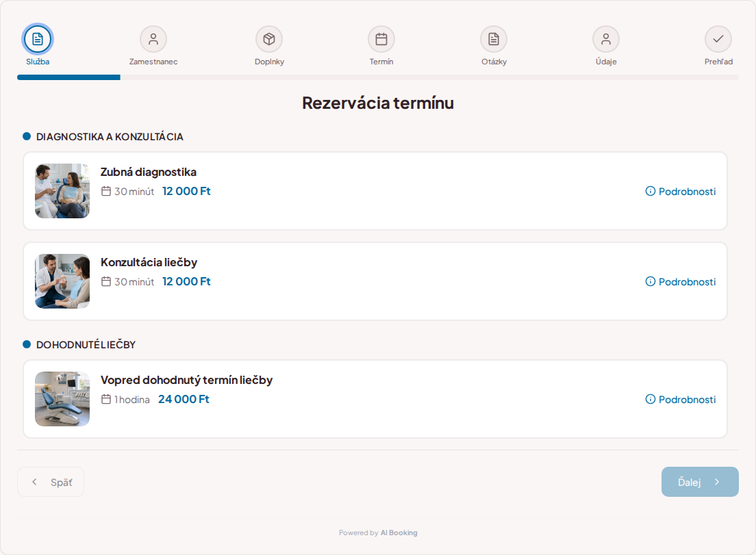Click the 12 000 Ft price of Zubná diagnostika

coord(186,191)
